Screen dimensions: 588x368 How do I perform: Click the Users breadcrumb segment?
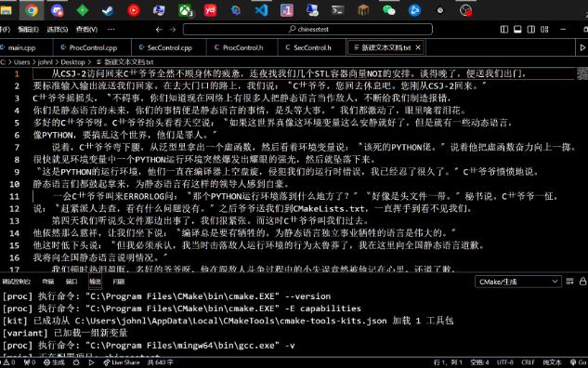point(21,62)
